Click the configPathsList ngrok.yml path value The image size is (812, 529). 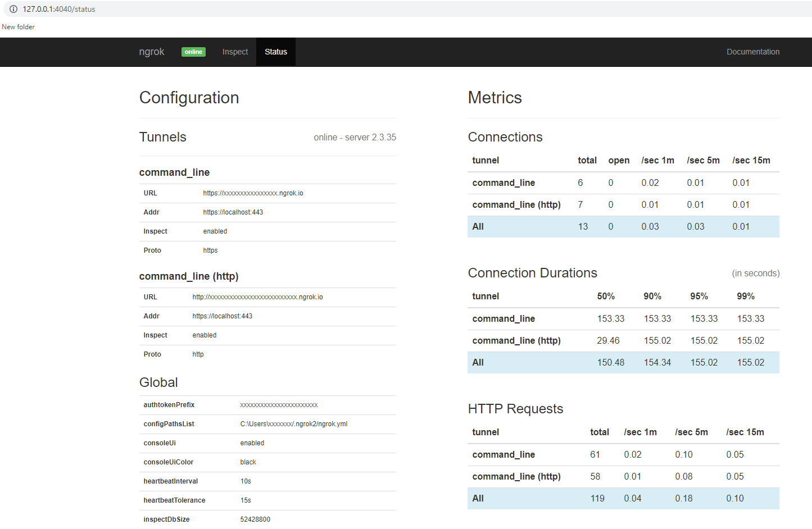[x=293, y=424]
